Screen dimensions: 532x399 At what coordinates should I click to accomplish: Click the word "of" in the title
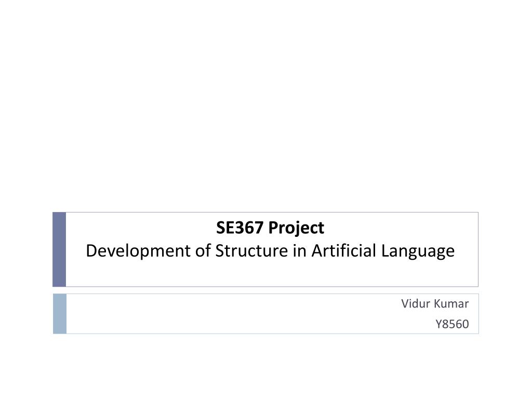click(203, 251)
